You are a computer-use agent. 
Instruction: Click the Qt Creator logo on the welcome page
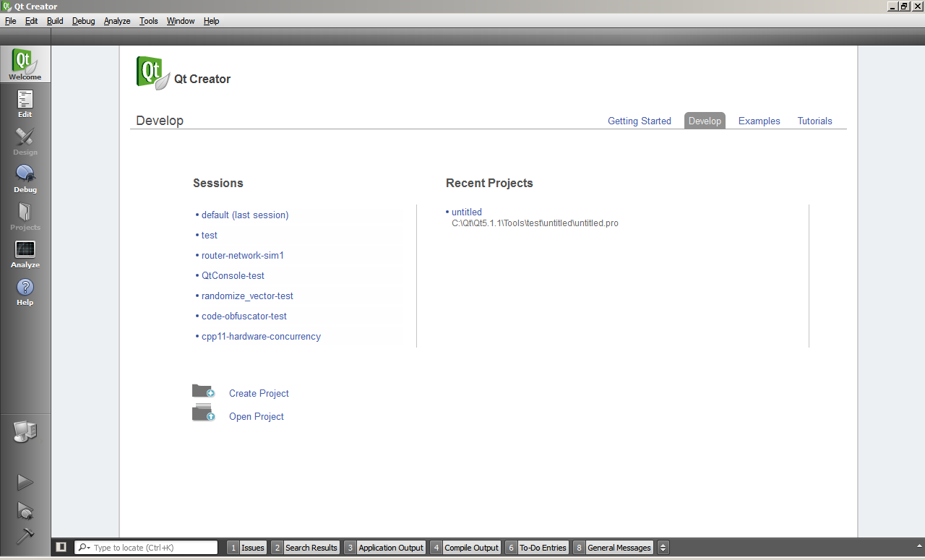click(153, 72)
